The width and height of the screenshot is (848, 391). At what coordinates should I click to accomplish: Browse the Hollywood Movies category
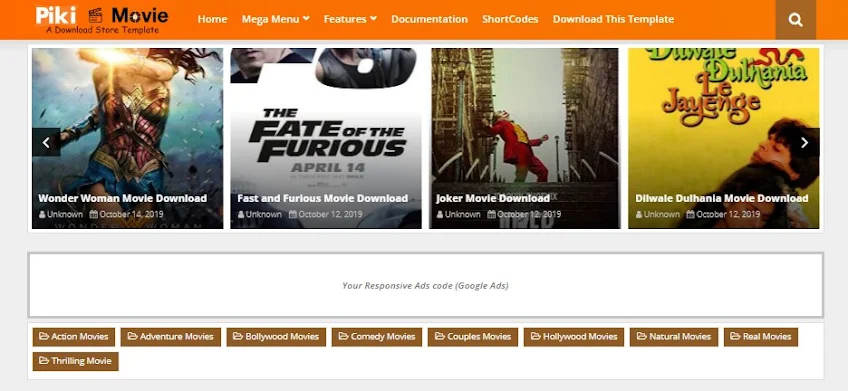(574, 336)
